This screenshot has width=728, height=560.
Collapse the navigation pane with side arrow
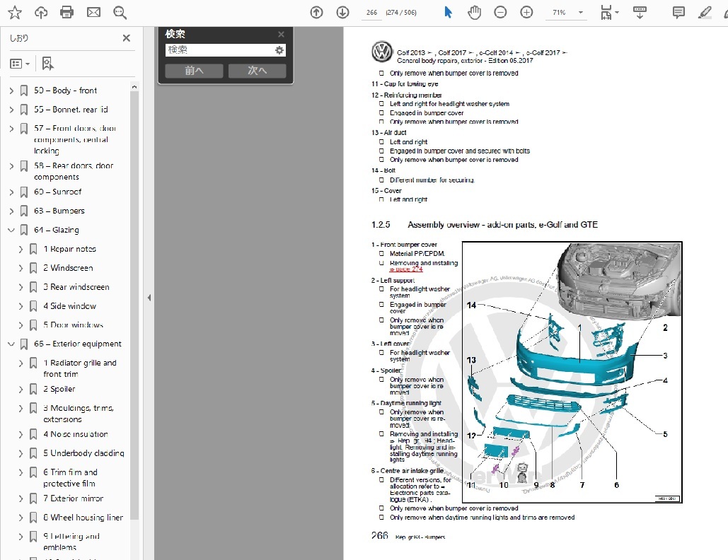point(149,298)
